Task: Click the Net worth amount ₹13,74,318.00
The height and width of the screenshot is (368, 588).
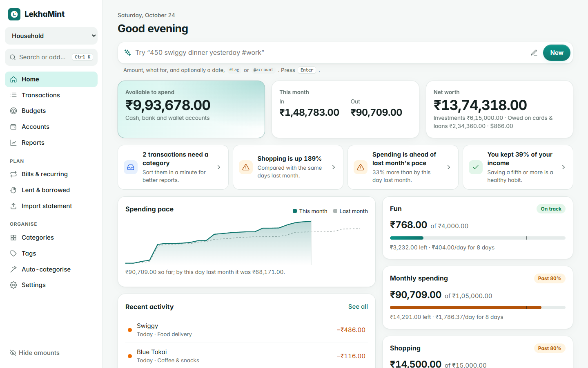Action: coord(480,105)
